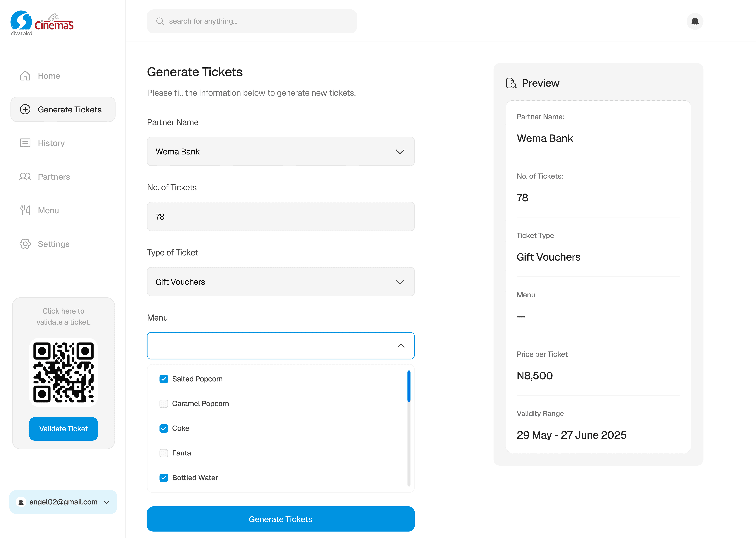Open the Partner Name dropdown
The width and height of the screenshot is (756, 538).
click(281, 151)
